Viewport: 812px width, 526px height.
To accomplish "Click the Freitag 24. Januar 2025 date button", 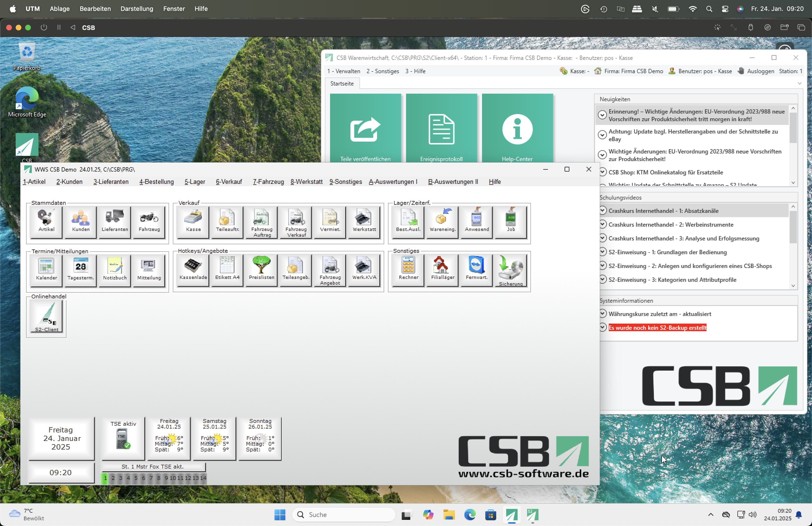I will click(61, 438).
